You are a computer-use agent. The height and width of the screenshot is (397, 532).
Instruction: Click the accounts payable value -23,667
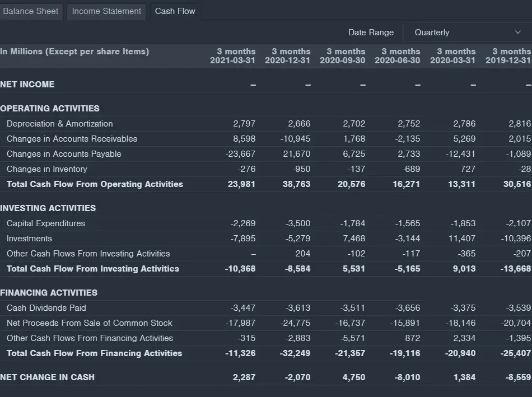(x=240, y=154)
